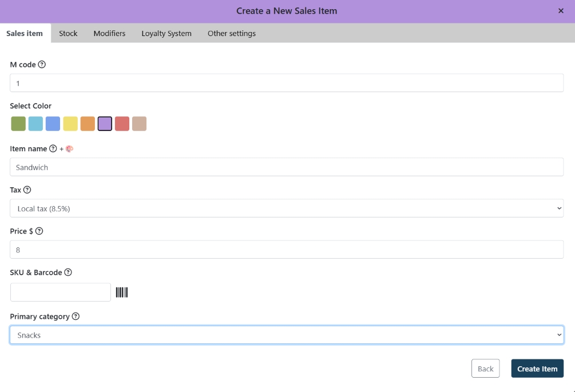This screenshot has width=575, height=392.
Task: Click the Back button
Action: [485, 369]
